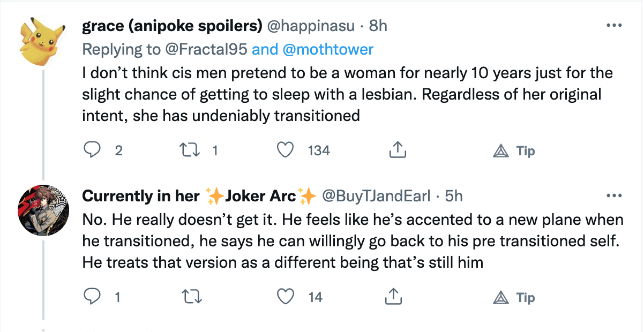Share grace's tweet using share icon

pyautogui.click(x=395, y=150)
